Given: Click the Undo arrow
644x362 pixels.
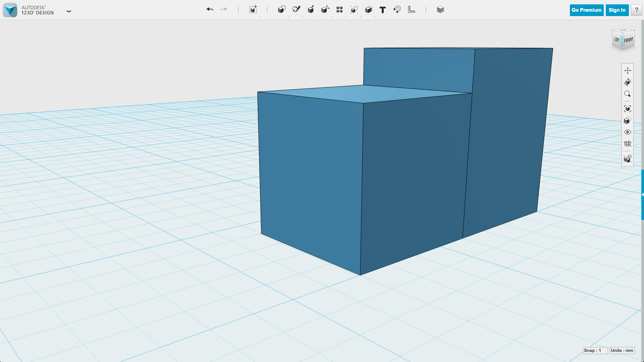Looking at the screenshot, I should click(x=210, y=9).
